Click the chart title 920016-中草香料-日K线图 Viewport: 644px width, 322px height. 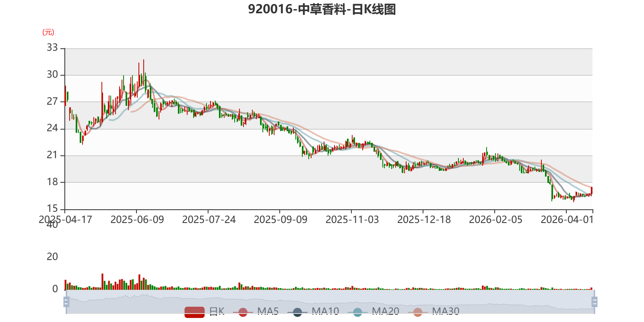click(x=322, y=9)
